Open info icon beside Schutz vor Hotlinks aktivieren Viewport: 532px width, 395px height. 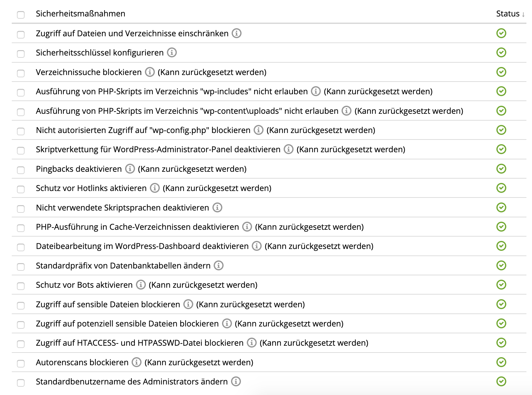(x=155, y=188)
